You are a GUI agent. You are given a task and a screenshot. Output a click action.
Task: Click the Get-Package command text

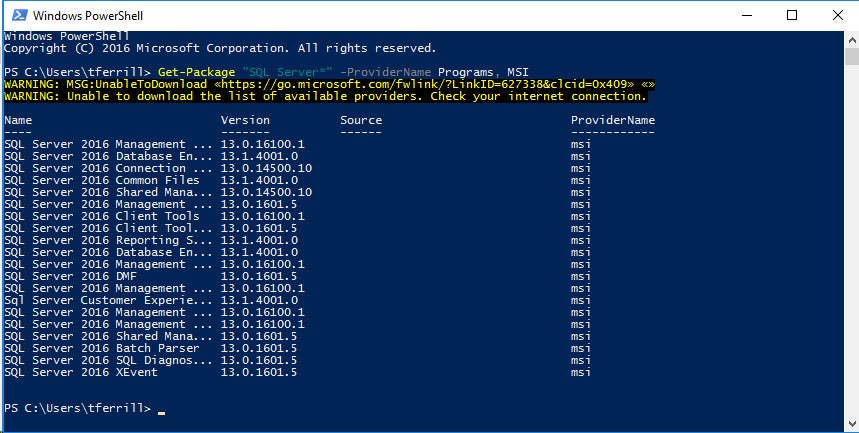[x=196, y=73]
